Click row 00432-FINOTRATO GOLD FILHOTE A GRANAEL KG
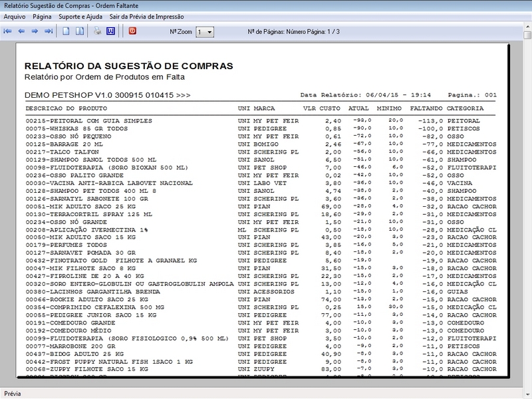The image size is (532, 399). click(261, 261)
